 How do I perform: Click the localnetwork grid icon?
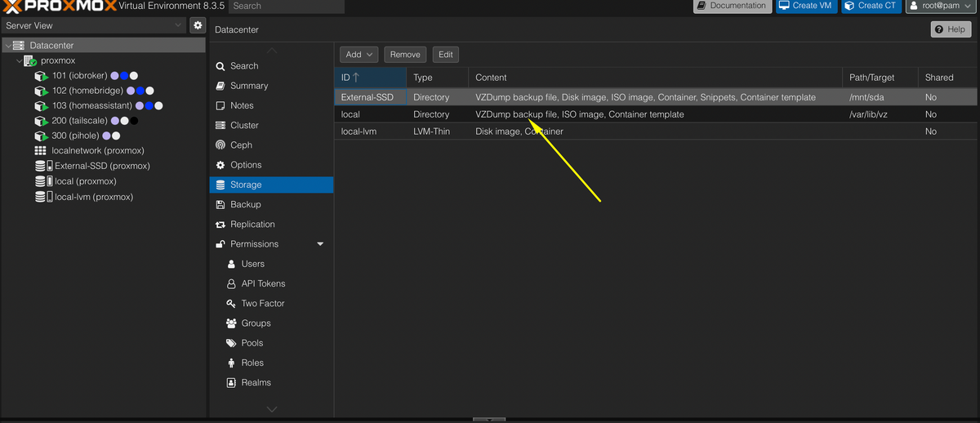click(41, 151)
